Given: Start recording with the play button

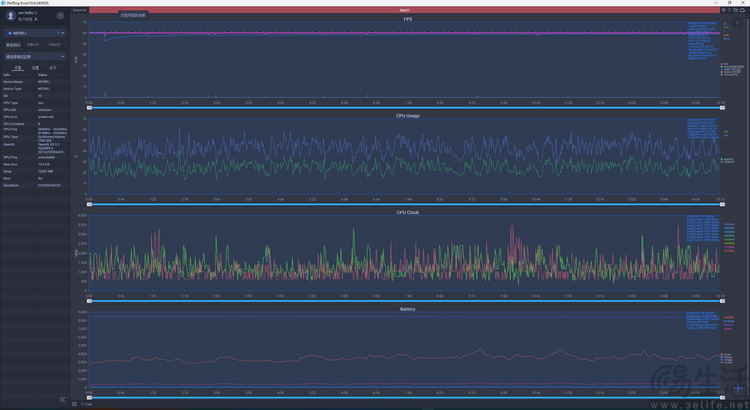Looking at the screenshot, I should (x=738, y=22).
